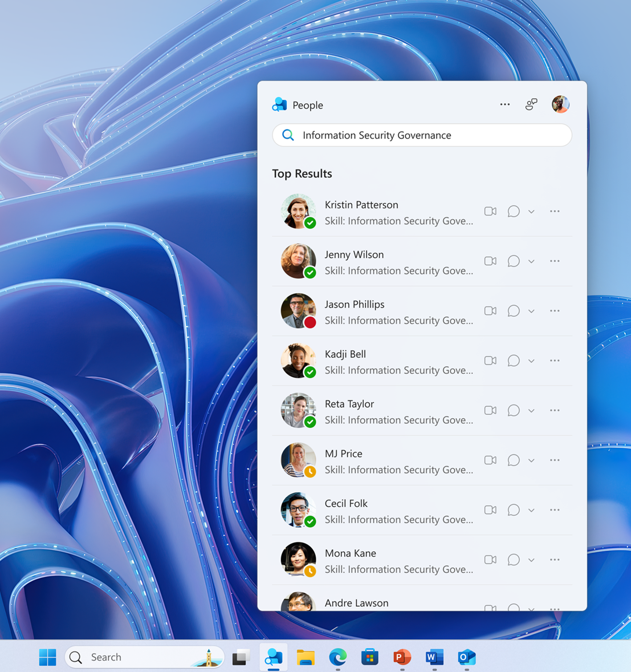631x672 pixels.
Task: Select Andre Lawson's result entry
Action: pyautogui.click(x=356, y=603)
